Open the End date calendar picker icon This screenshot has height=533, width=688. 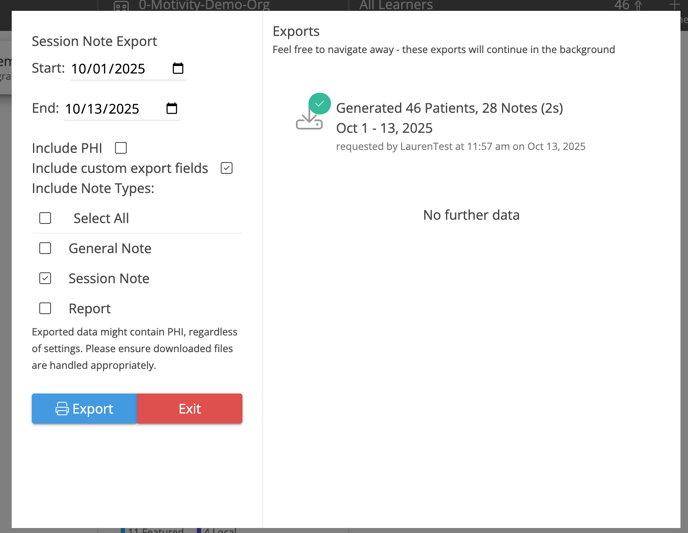tap(171, 109)
